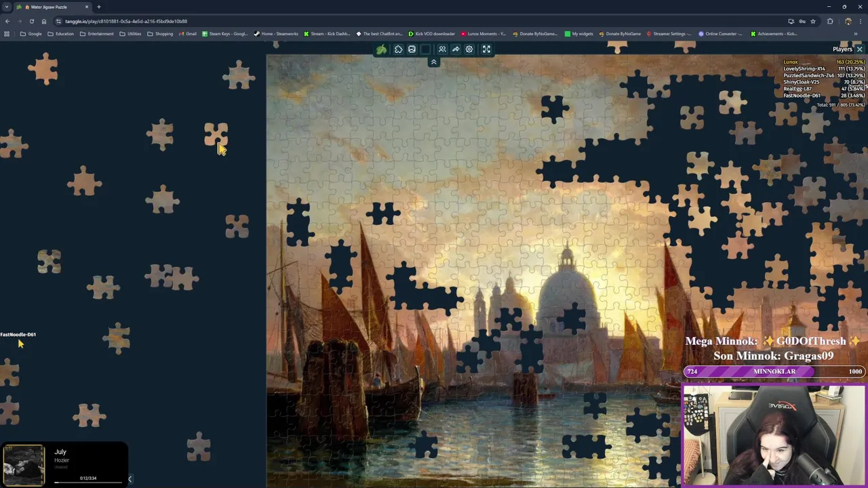This screenshot has width=868, height=488.
Task: Click the Players panel label
Action: [x=842, y=49]
